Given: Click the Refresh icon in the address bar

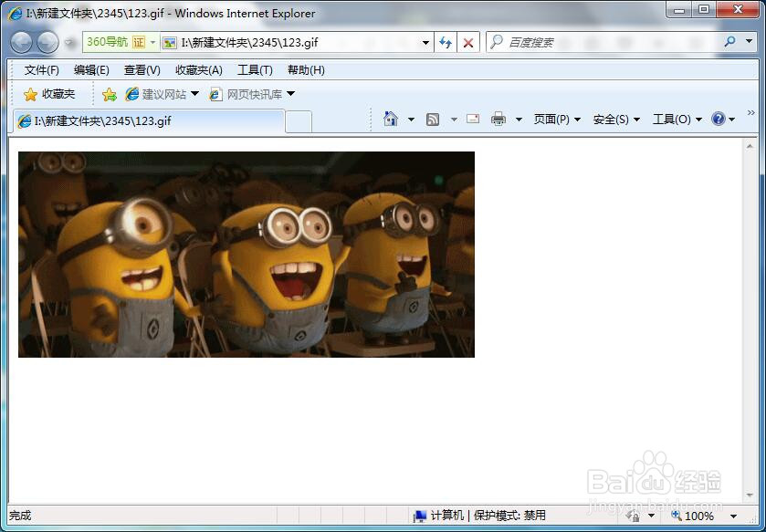Looking at the screenshot, I should [x=446, y=42].
